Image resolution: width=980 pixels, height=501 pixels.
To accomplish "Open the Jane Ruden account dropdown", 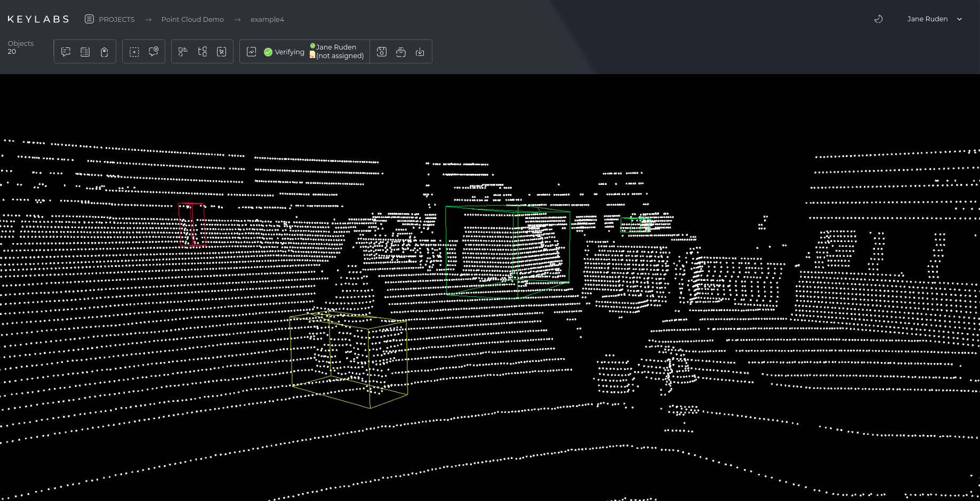I will click(x=934, y=19).
